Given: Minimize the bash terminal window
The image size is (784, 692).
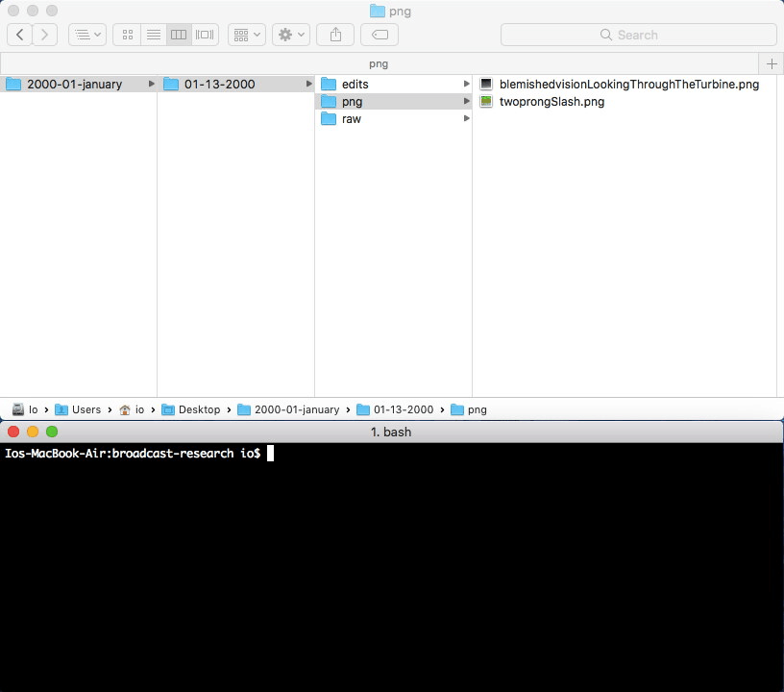Looking at the screenshot, I should (x=33, y=432).
